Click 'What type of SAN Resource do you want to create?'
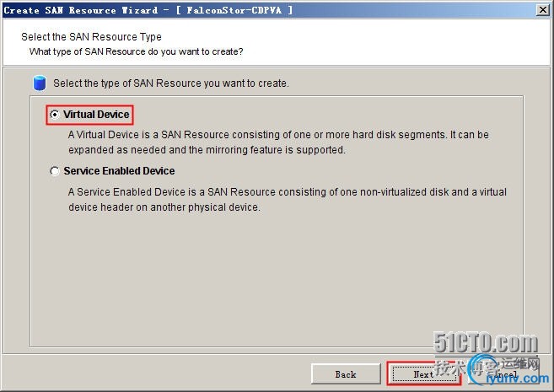554x392 pixels. [x=136, y=51]
